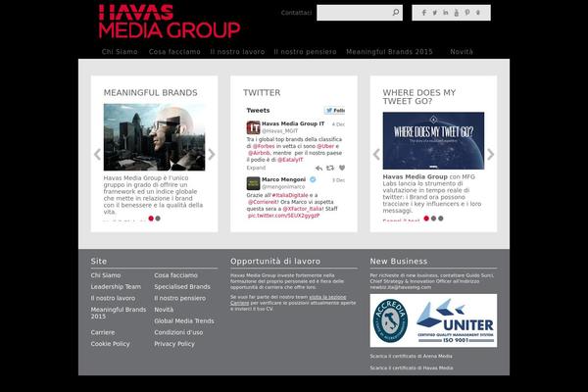Select last grey dot in Tweet Go carousel

click(441, 219)
